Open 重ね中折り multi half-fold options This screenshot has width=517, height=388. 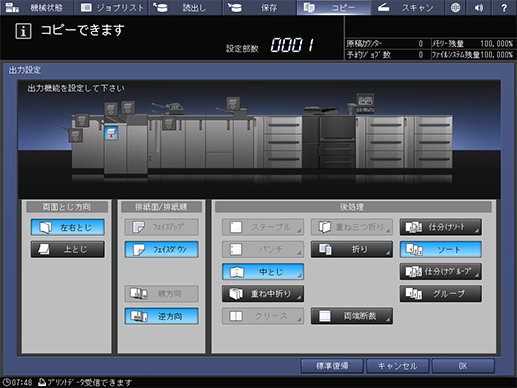point(263,294)
